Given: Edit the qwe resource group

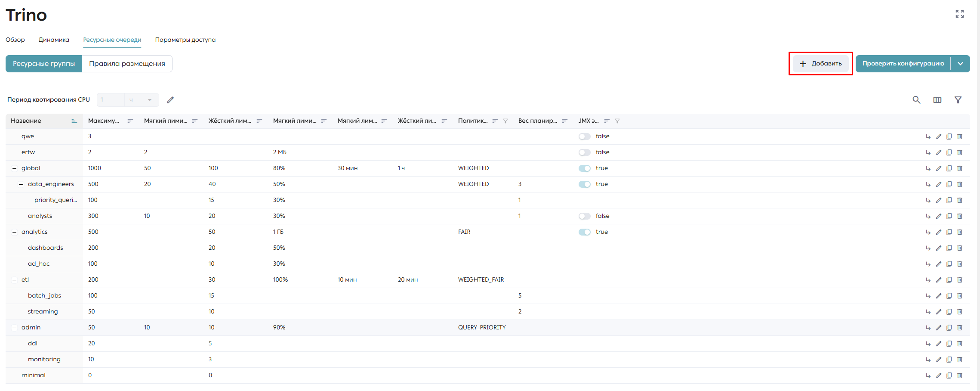Looking at the screenshot, I should coord(938,137).
